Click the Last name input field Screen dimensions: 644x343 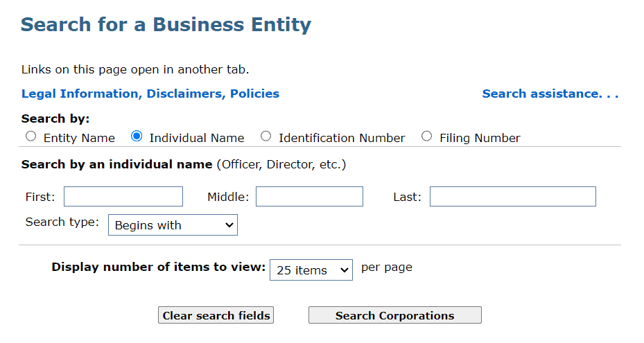pos(512,197)
